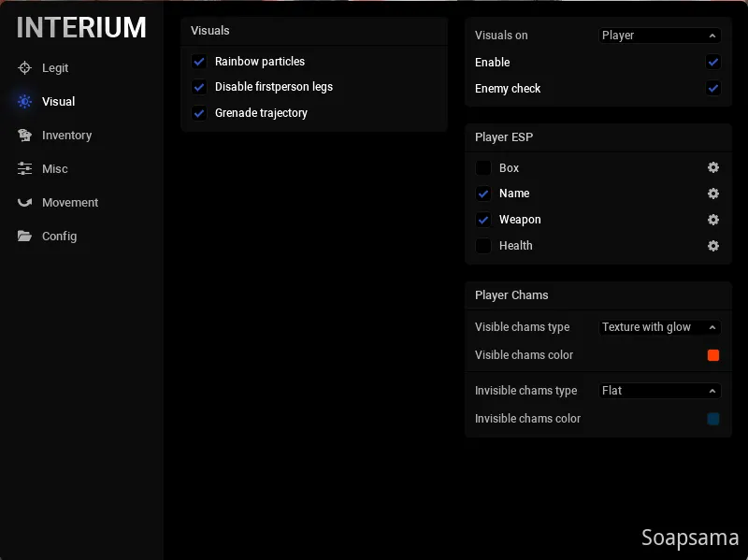Open Weapon ESP gear settings

click(713, 220)
